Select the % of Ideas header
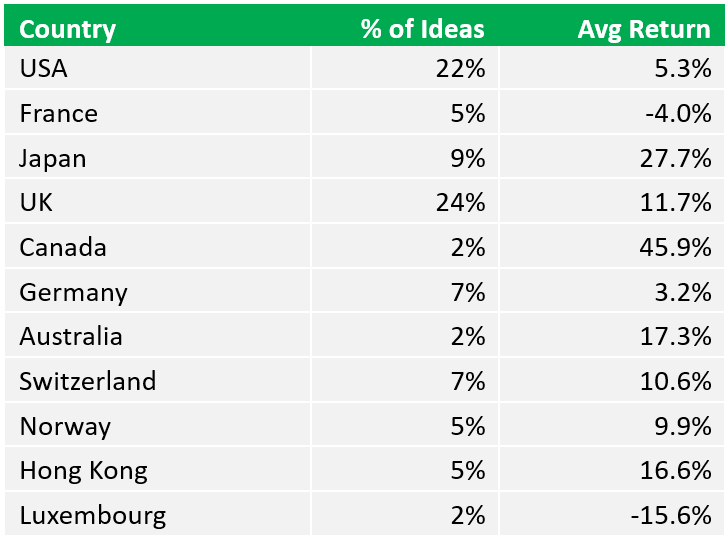This screenshot has height=538, width=728. (422, 29)
